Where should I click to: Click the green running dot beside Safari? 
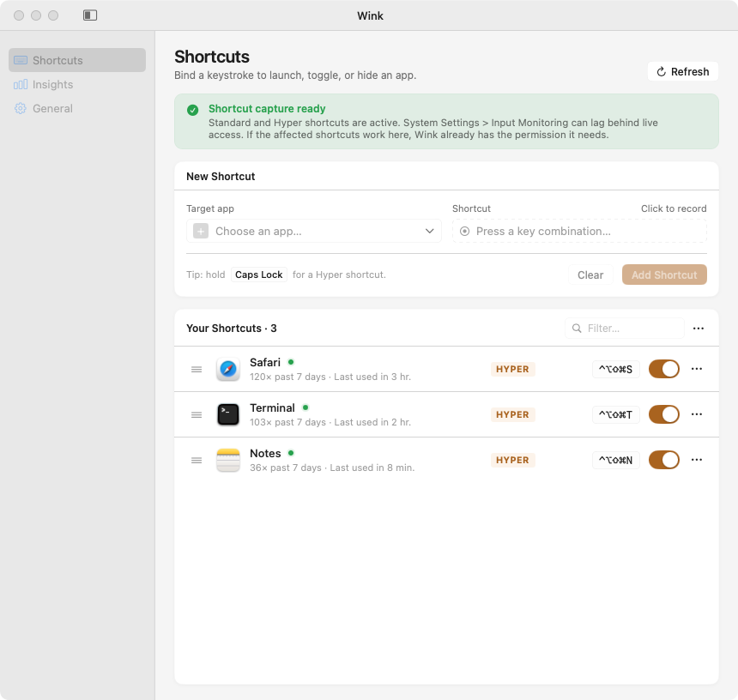[291, 362]
